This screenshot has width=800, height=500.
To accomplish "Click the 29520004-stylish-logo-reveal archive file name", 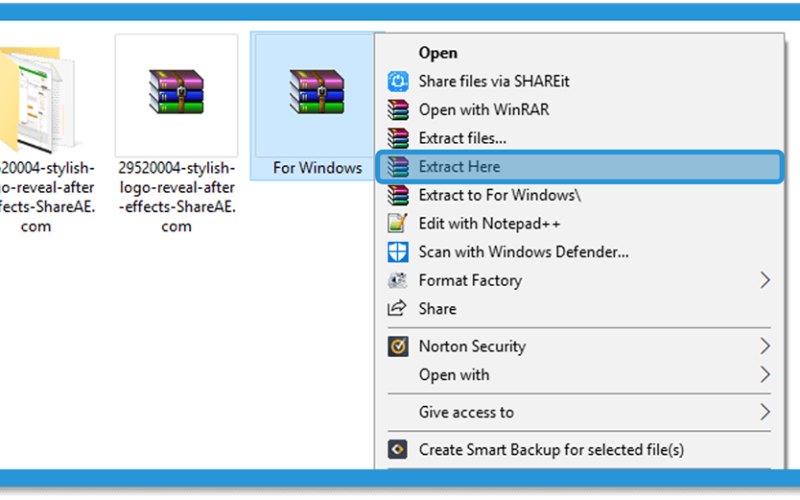I will (x=177, y=197).
